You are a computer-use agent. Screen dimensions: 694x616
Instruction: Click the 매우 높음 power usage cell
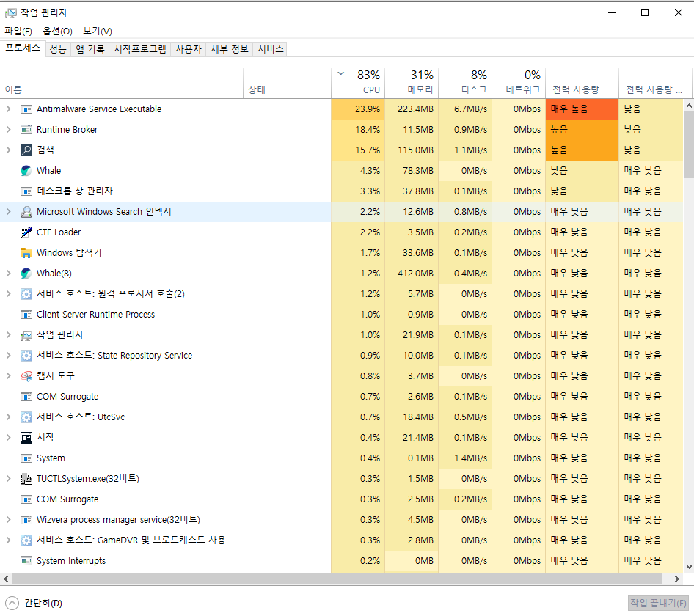click(x=582, y=109)
